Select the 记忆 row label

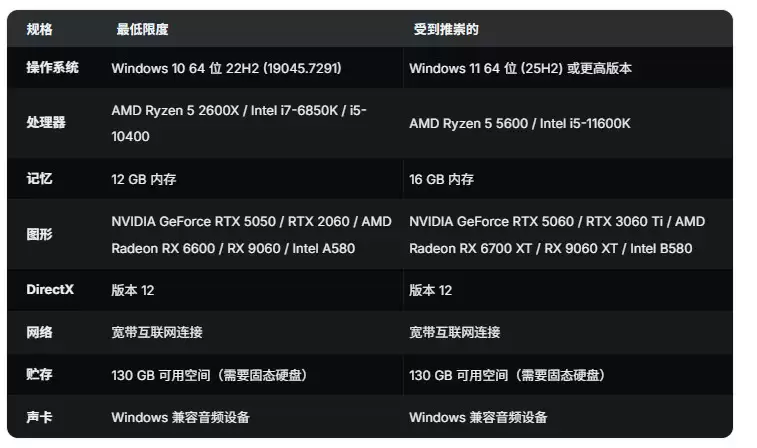(x=39, y=179)
